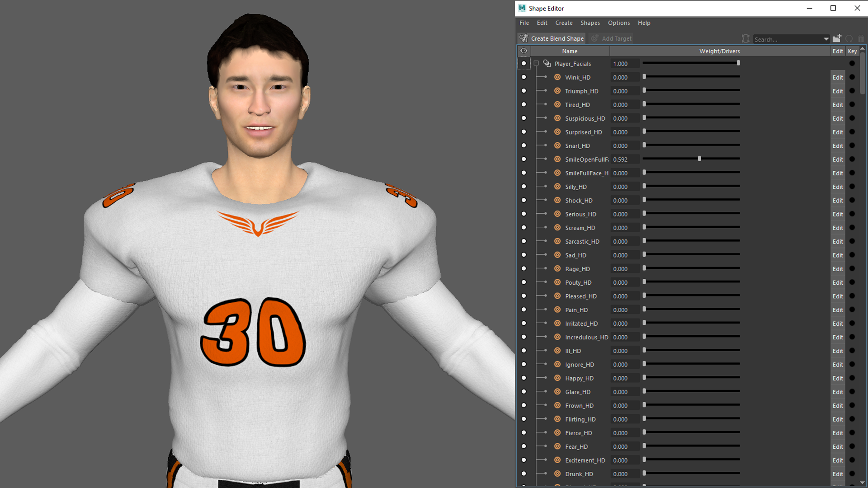Image resolution: width=868 pixels, height=488 pixels.
Task: Click the Player_Facials blend shape deformer icon
Action: tap(547, 64)
